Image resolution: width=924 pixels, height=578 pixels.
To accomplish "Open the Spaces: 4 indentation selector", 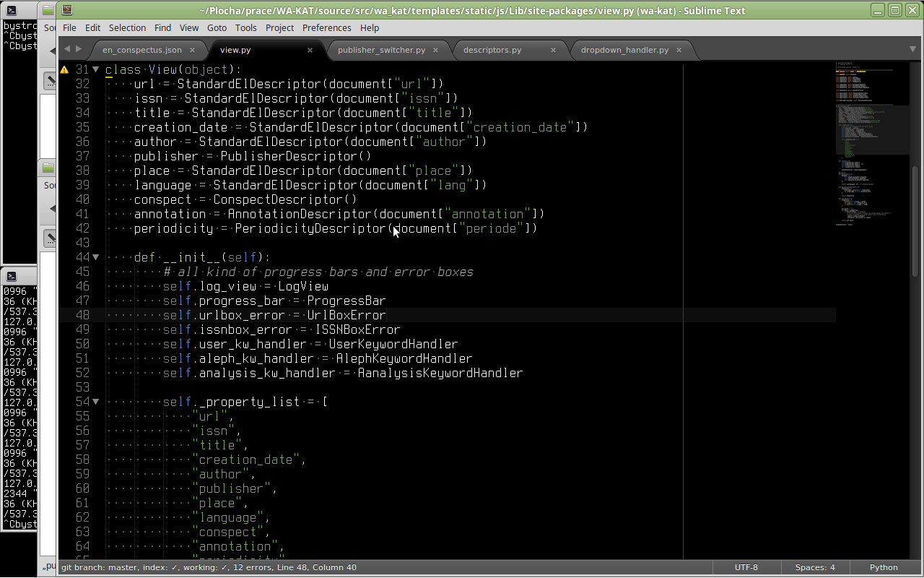I will click(815, 567).
